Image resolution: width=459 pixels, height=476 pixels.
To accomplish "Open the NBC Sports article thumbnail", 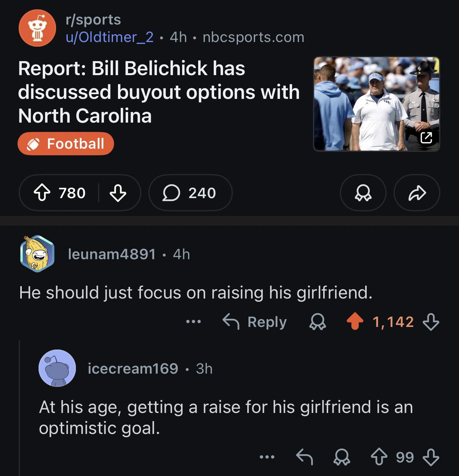I will (376, 104).
